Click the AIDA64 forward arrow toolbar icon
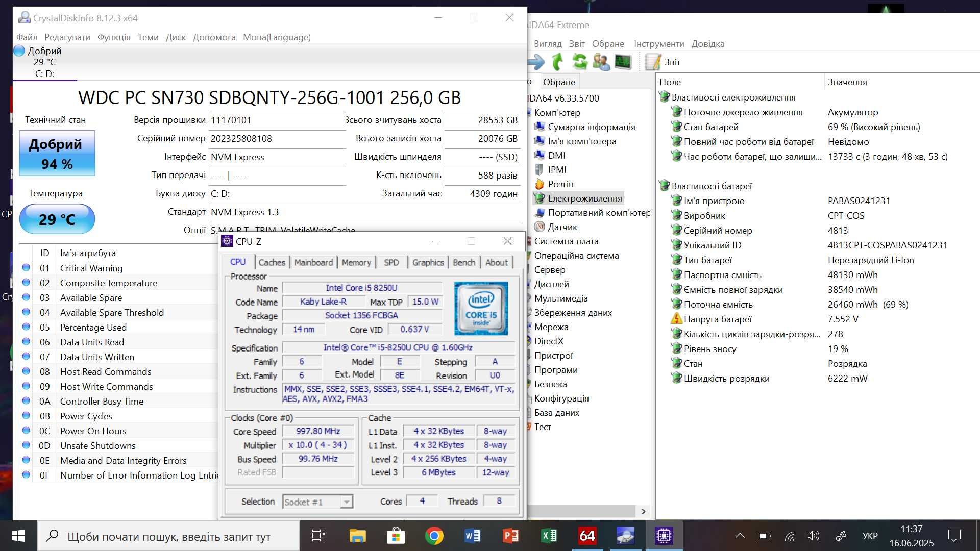Image resolution: width=980 pixels, height=551 pixels. click(x=536, y=62)
